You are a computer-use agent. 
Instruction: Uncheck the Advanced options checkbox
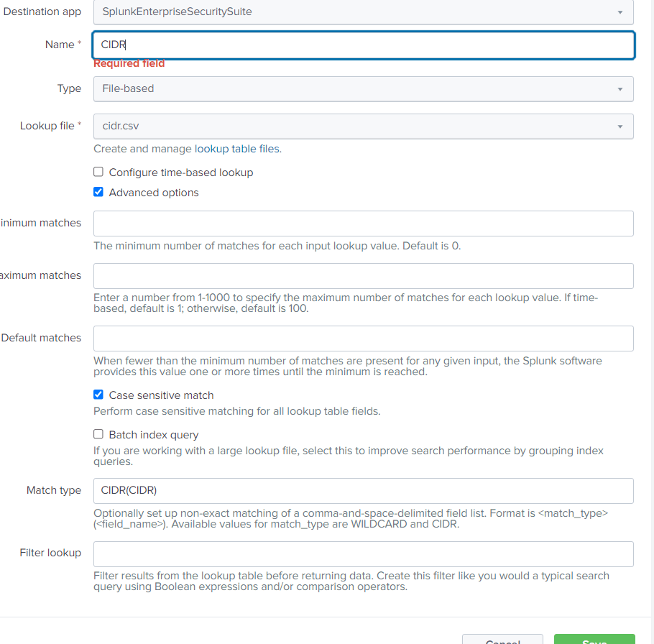click(x=98, y=193)
